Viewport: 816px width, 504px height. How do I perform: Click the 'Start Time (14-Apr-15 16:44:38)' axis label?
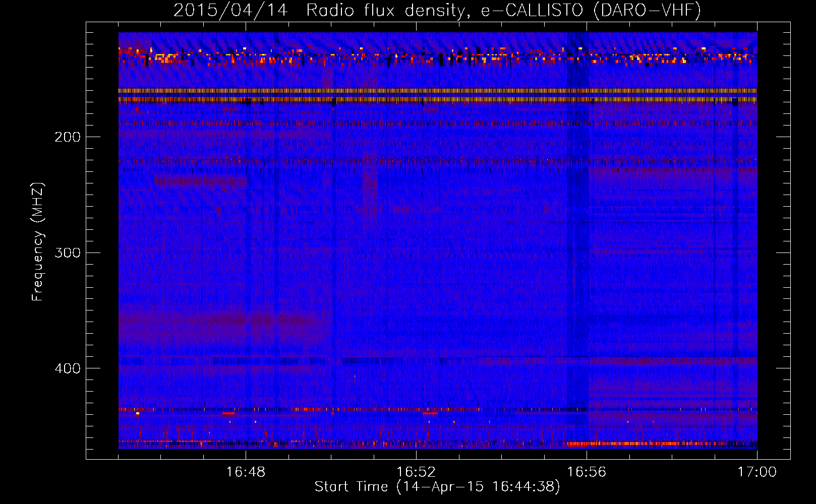pos(437,487)
